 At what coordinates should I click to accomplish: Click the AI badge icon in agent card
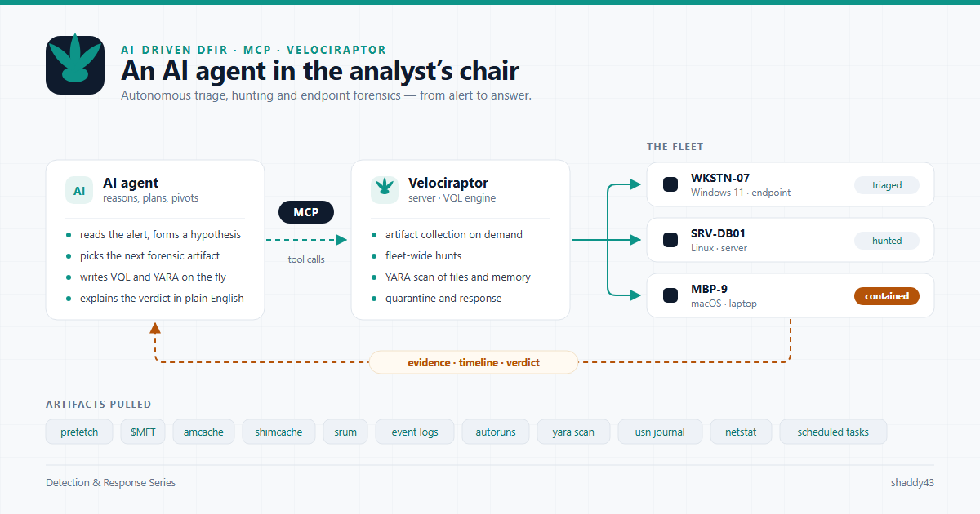click(x=79, y=190)
